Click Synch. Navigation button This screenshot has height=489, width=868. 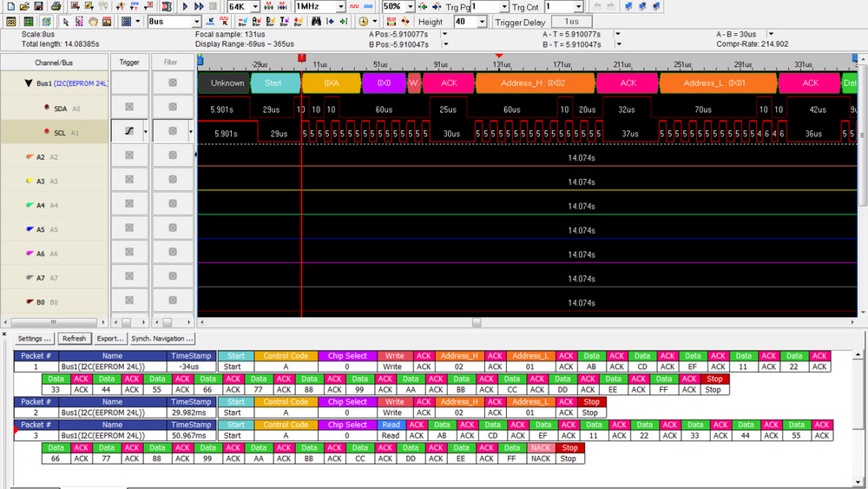pos(162,339)
